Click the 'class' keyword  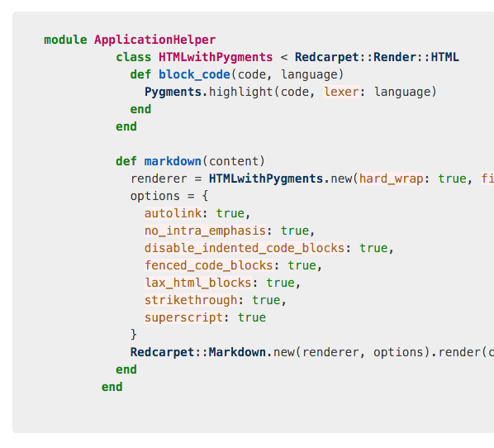pyautogui.click(x=134, y=57)
